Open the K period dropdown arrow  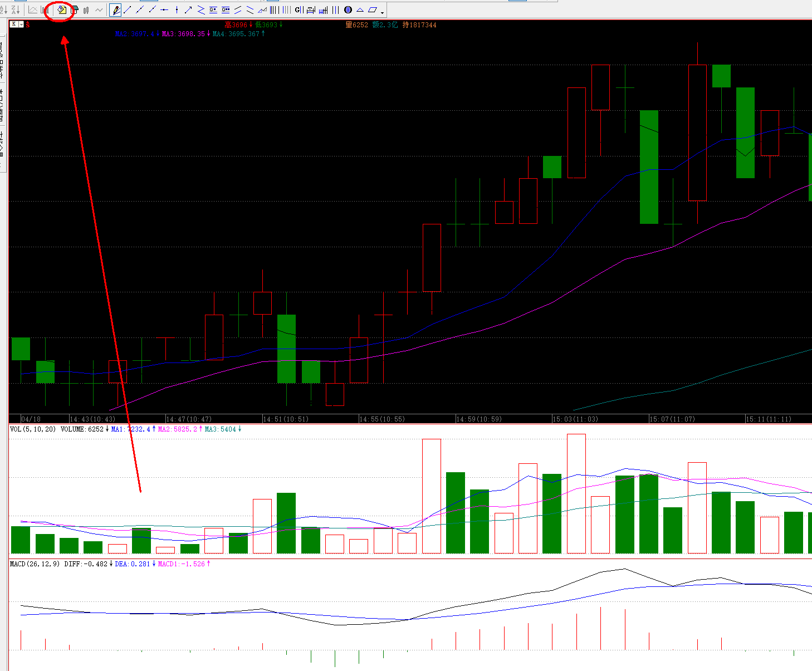tap(21, 25)
